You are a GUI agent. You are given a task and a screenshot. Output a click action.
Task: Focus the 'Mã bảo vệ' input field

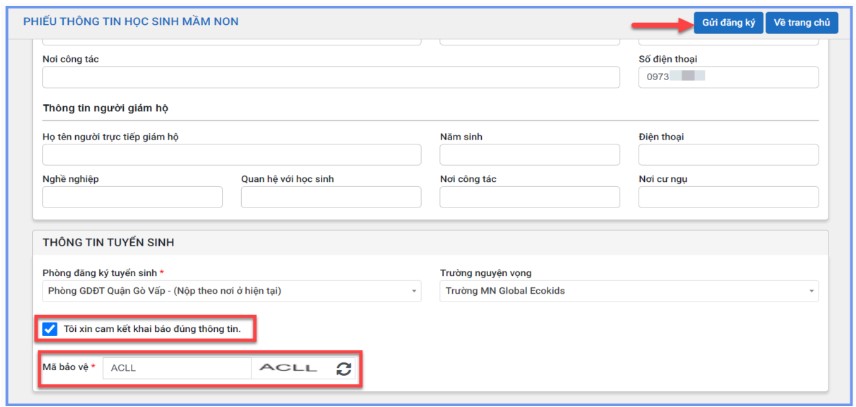pos(176,368)
